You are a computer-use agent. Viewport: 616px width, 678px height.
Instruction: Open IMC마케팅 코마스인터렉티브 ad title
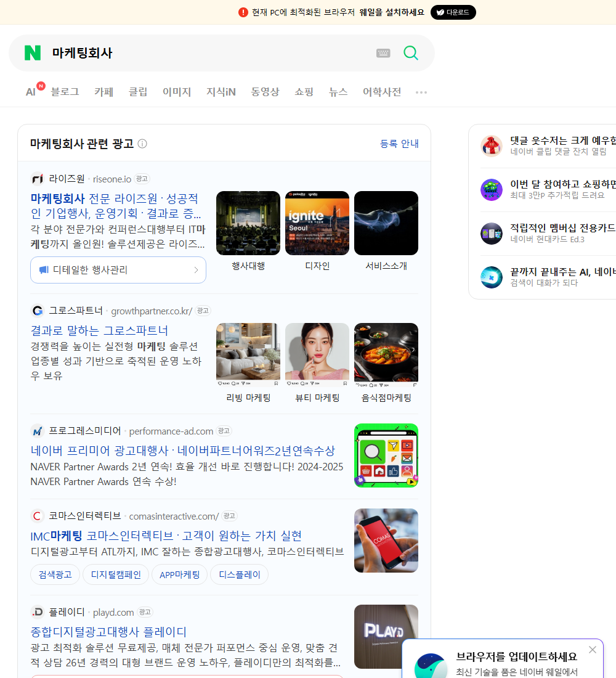166,536
